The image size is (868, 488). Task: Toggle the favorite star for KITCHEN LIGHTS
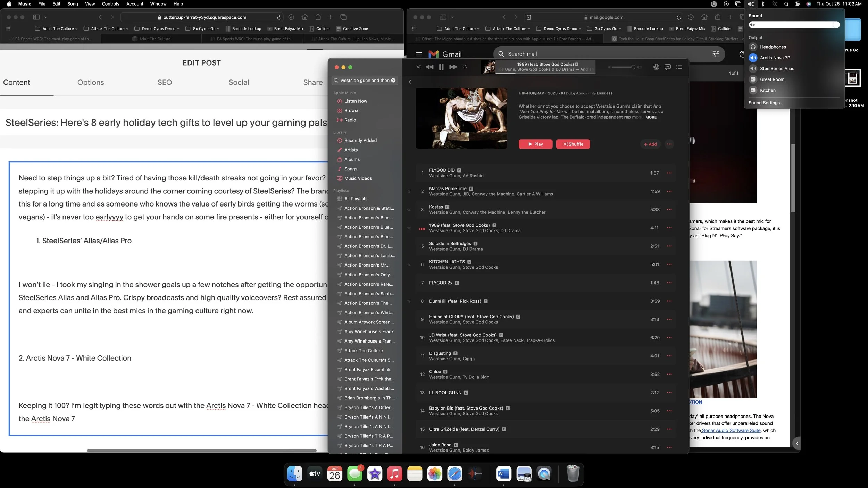coord(409,264)
